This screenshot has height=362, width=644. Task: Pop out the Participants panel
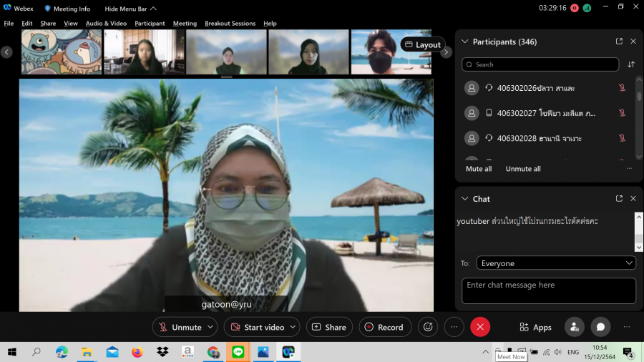click(x=619, y=41)
